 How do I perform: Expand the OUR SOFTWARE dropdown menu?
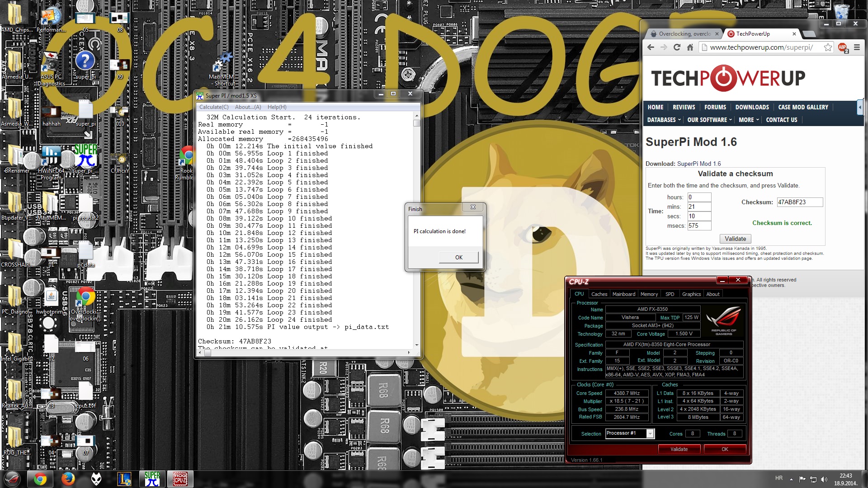pyautogui.click(x=709, y=120)
